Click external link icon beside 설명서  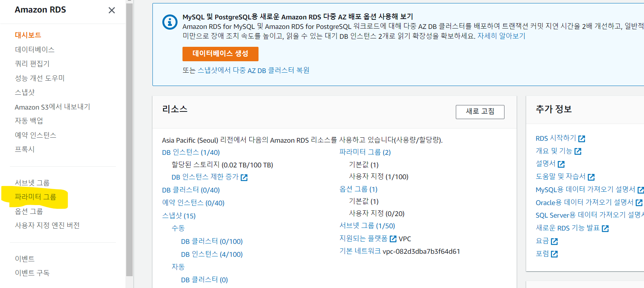click(x=561, y=164)
